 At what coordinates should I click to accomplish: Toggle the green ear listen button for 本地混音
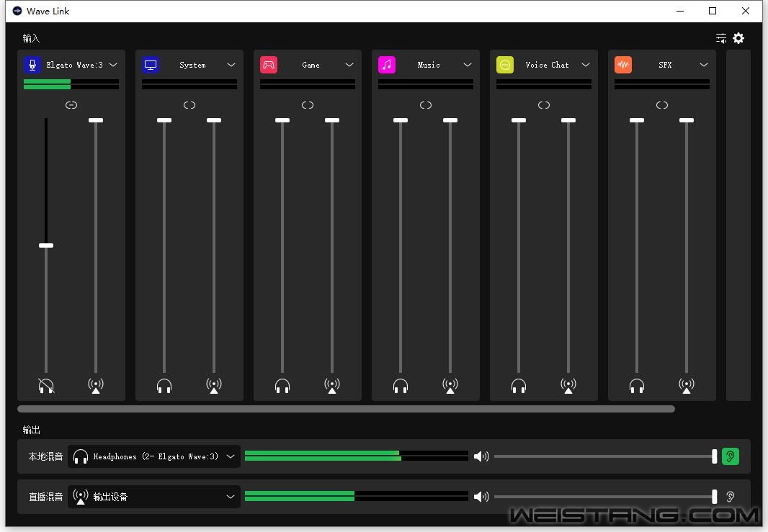click(x=731, y=456)
